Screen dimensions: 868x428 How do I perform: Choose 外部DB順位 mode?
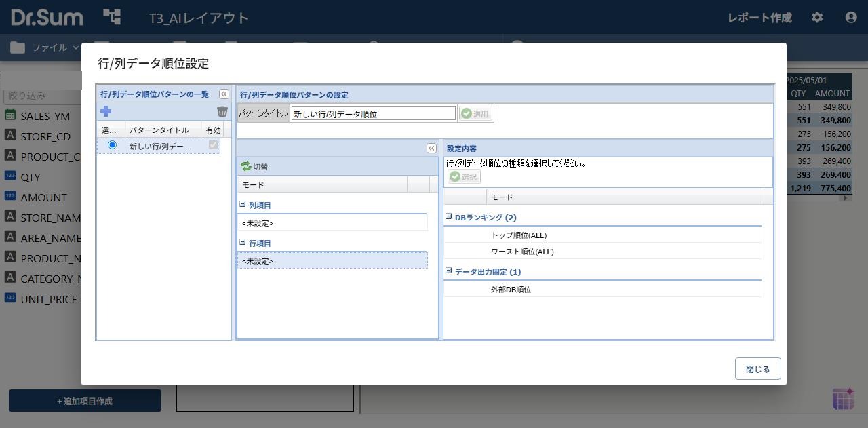[602, 290]
